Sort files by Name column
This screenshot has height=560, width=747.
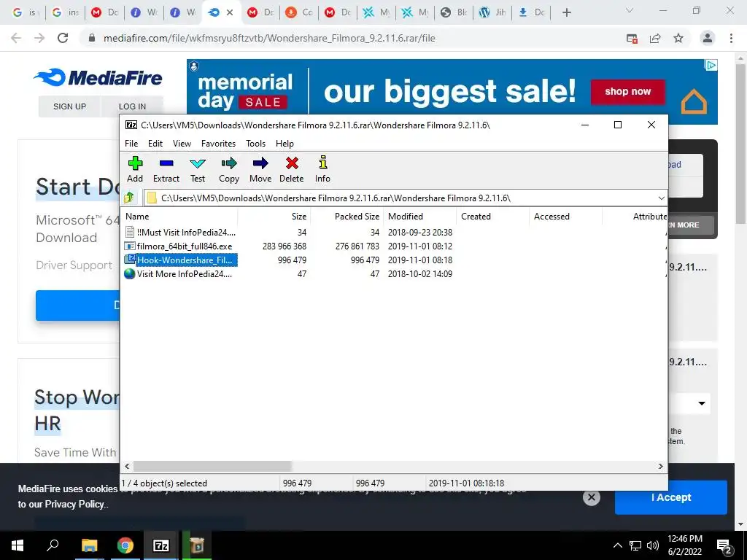click(x=180, y=216)
